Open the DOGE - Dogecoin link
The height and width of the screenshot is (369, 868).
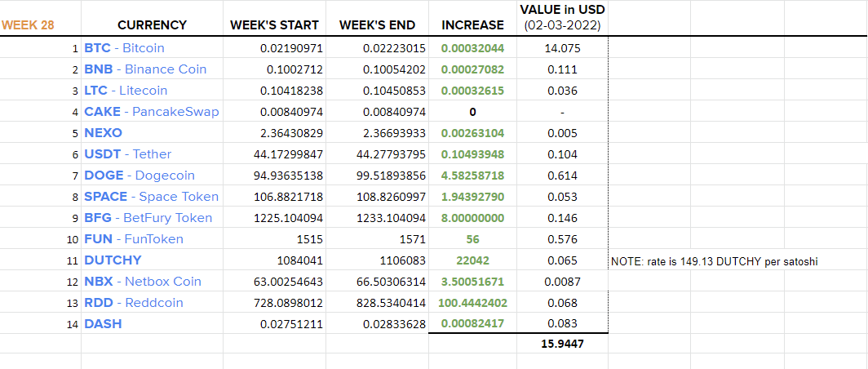139,176
